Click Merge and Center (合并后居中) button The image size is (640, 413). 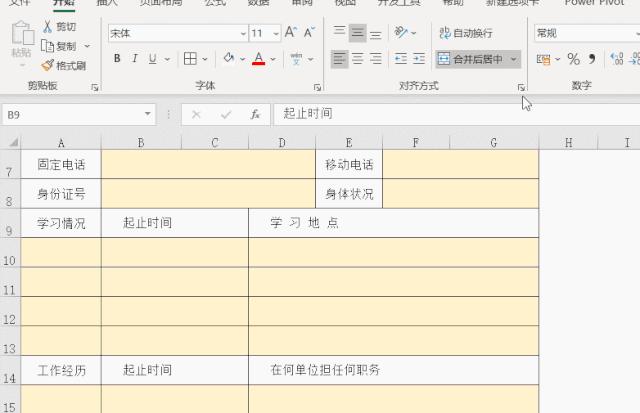tap(470, 59)
